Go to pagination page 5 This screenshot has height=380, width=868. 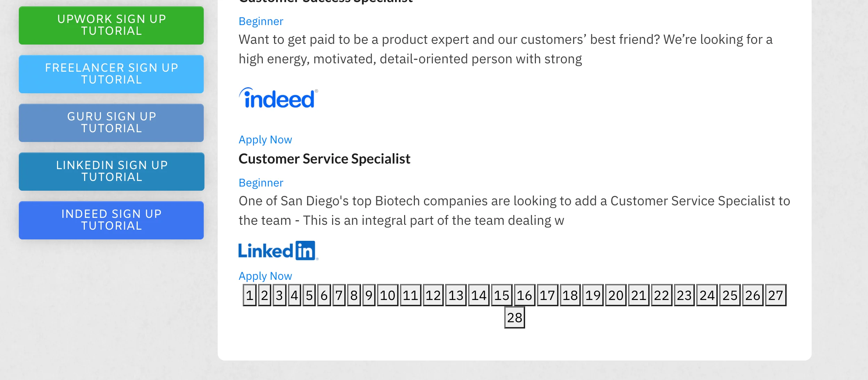pos(309,295)
